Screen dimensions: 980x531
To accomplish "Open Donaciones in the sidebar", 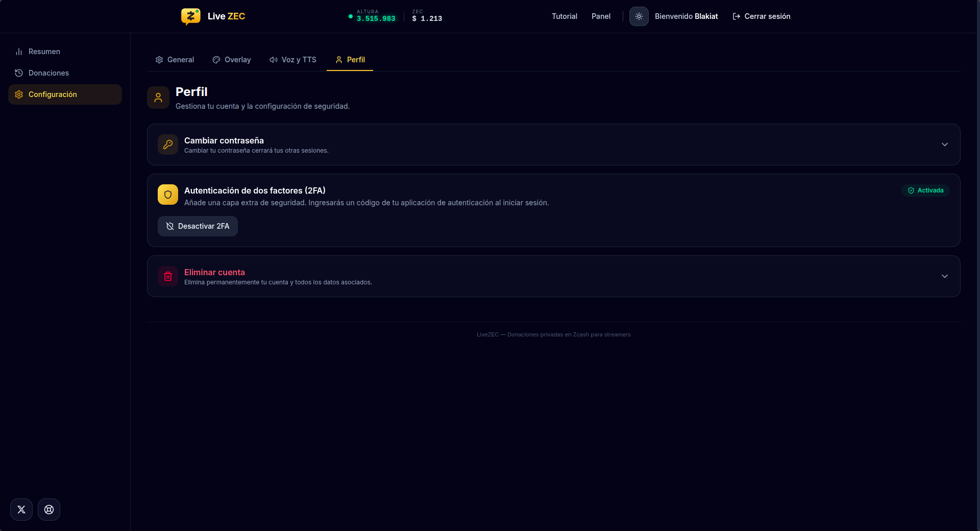I will coord(65,73).
